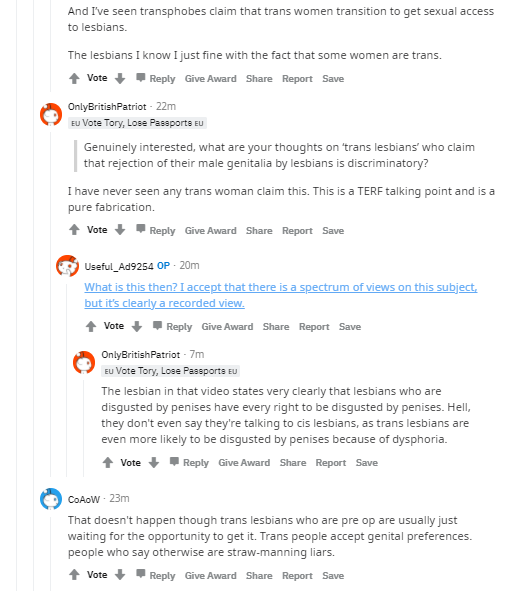Upvote Useful_Ad9254's OP comment
The width and height of the screenshot is (519, 591).
click(91, 326)
